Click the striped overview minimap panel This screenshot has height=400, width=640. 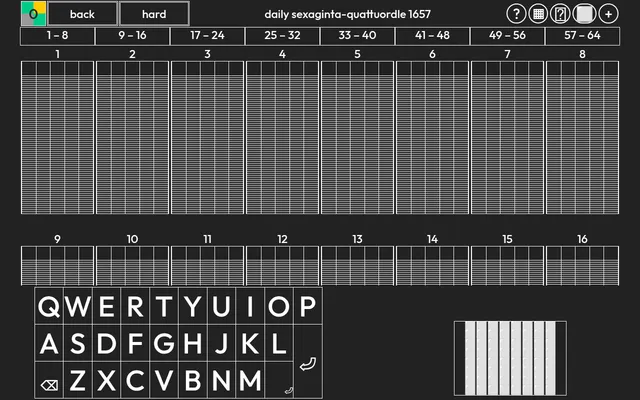point(510,358)
